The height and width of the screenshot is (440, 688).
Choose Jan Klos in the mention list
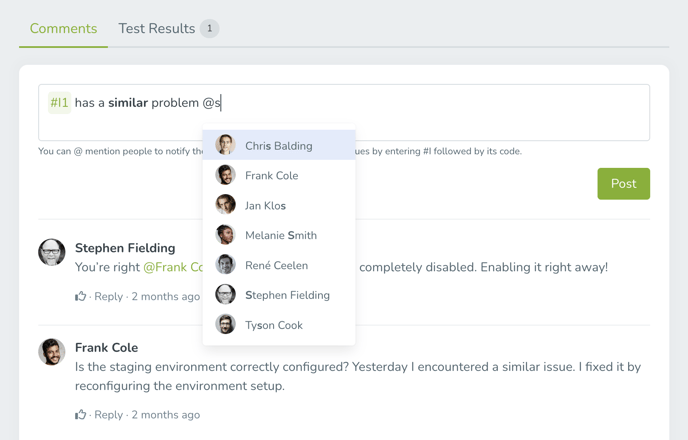click(279, 205)
